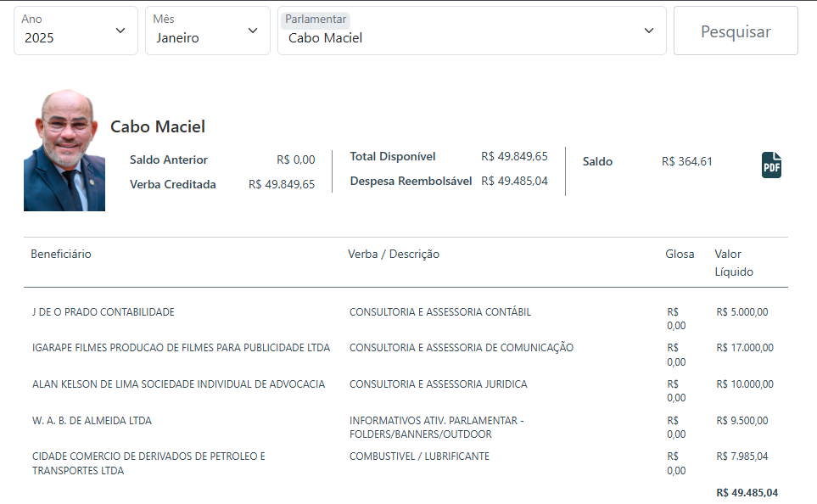
Task: Click the CIDADE COMERCIO DE DERIVADOS beneficiary
Action: click(x=148, y=463)
